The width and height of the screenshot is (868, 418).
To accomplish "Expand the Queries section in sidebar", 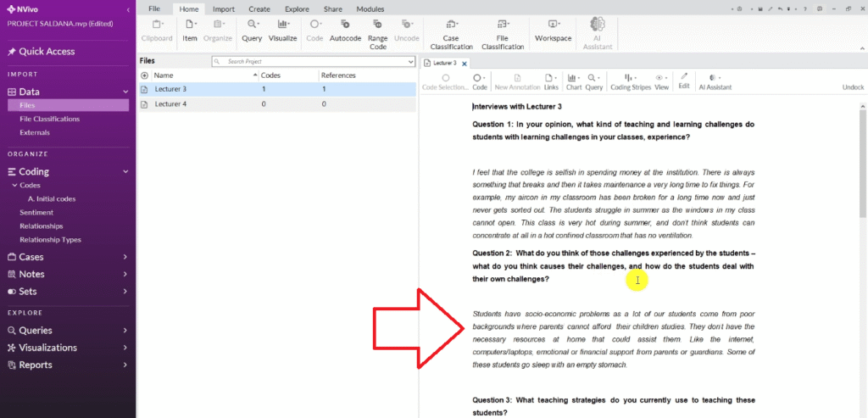I will (125, 331).
